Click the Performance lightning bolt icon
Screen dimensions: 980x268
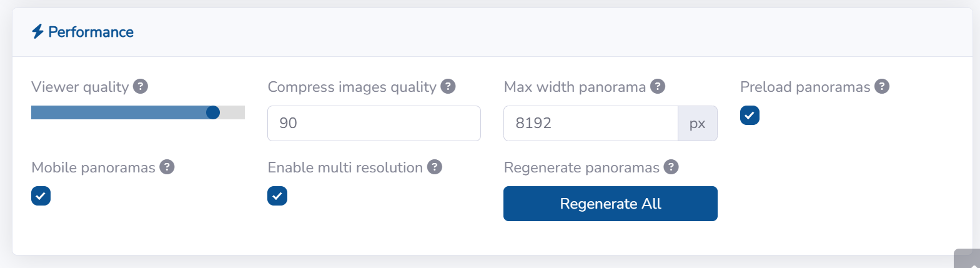pos(37,31)
